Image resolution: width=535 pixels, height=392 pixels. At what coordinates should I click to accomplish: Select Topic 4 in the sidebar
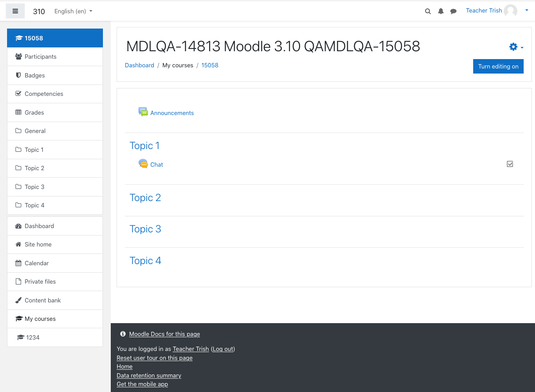pos(55,205)
